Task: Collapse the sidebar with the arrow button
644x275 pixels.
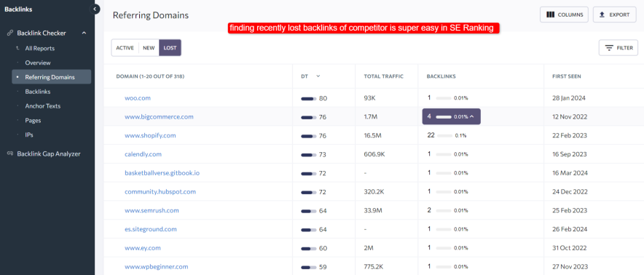Action: coord(95,9)
